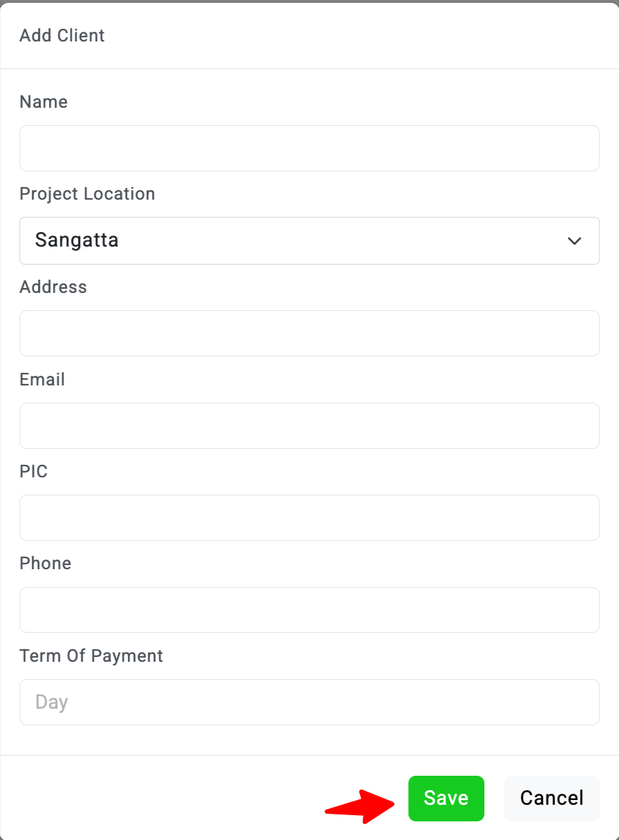Screen dimensions: 619x840
Task: Click the PIC label
Action: pyautogui.click(x=34, y=471)
